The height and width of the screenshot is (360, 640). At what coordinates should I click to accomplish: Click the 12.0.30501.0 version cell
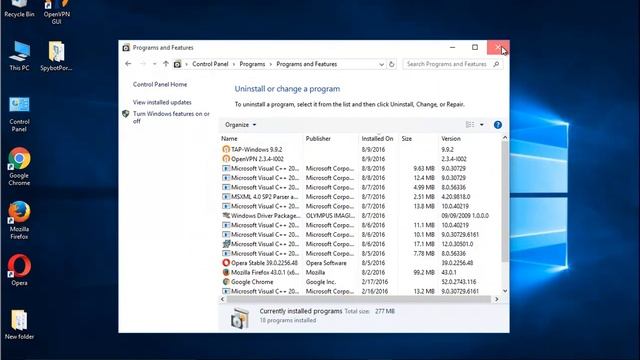(457, 244)
